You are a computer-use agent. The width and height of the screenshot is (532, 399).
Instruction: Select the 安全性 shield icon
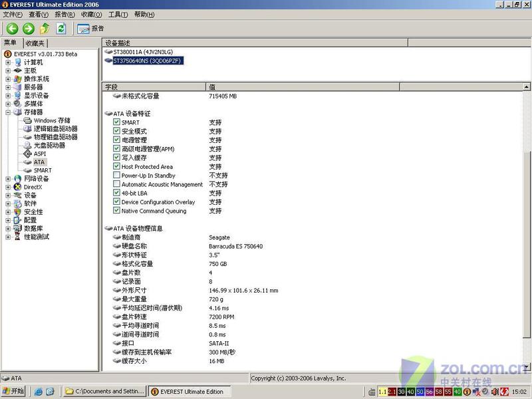pos(18,211)
